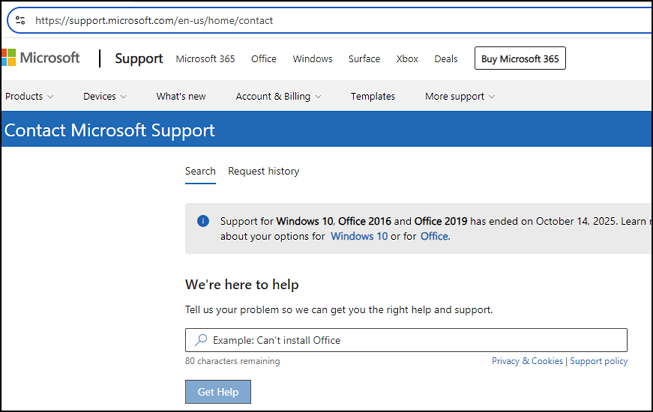Open the Privacy & Cookies link

tap(527, 361)
